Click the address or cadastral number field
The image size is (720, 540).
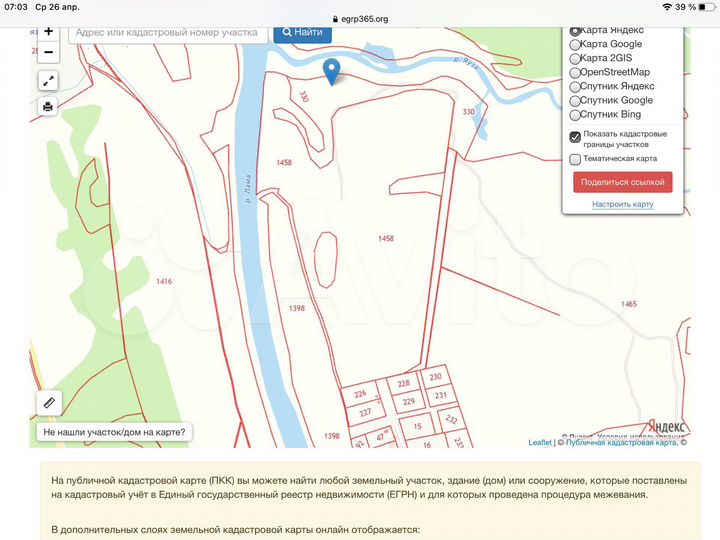coord(170,32)
